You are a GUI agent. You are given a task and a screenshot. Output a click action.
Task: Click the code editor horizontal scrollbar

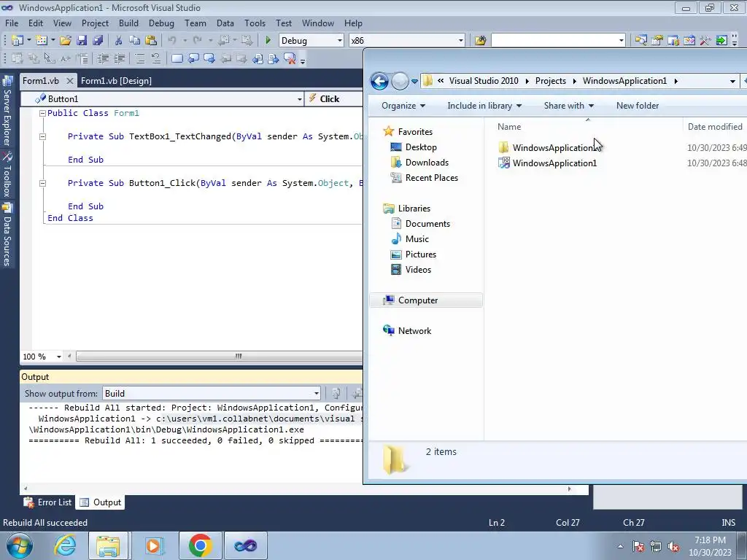click(x=219, y=356)
